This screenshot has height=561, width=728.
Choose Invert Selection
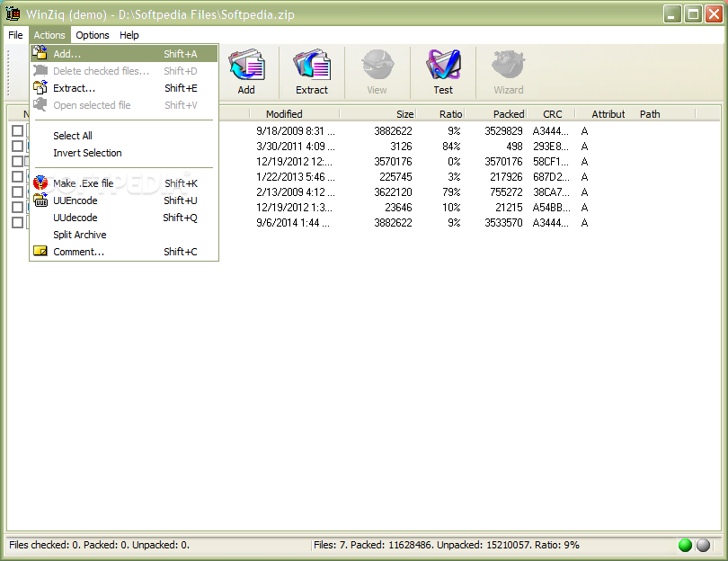pyautogui.click(x=123, y=153)
